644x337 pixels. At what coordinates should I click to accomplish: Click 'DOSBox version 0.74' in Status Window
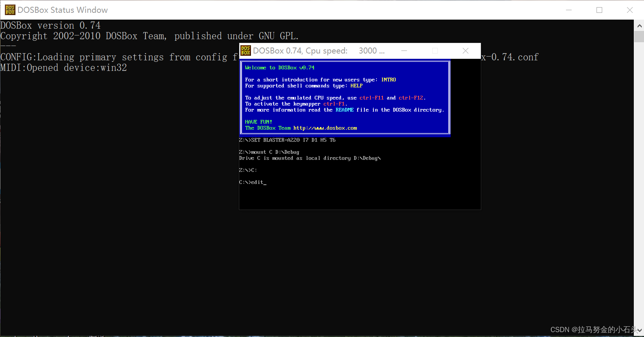[50, 26]
